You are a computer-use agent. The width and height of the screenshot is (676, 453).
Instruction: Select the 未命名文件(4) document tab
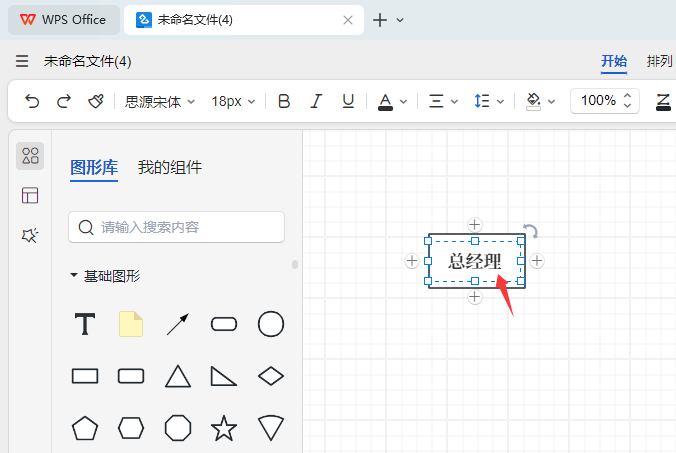pos(244,20)
